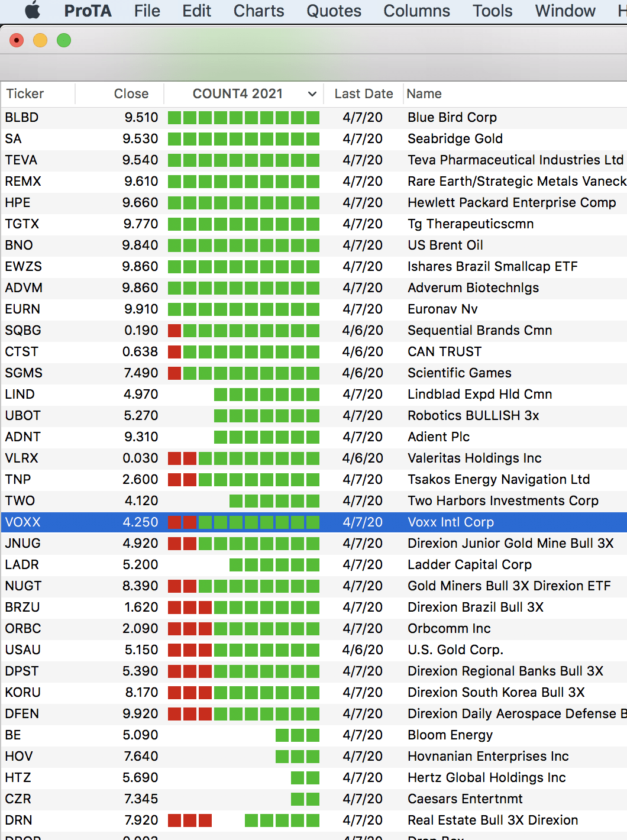Click Hertz Global Holdings Inc name
This screenshot has width=627, height=840.
pos(486,778)
